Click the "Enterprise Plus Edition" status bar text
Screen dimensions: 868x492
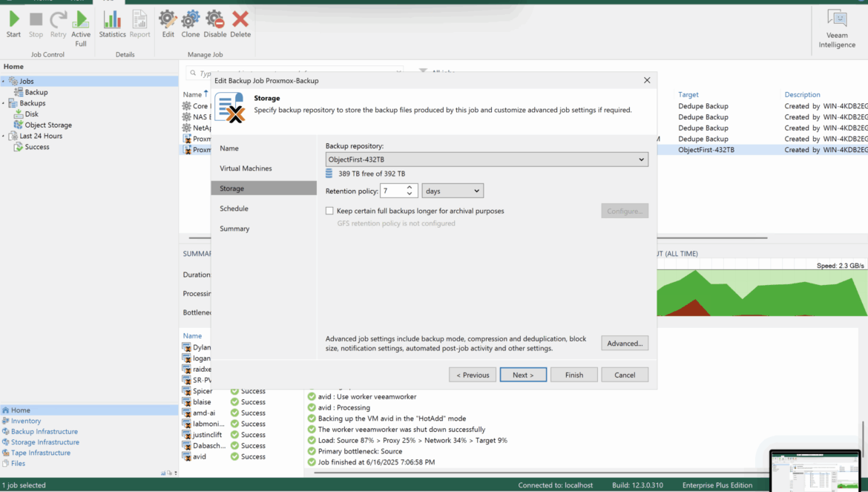click(717, 485)
